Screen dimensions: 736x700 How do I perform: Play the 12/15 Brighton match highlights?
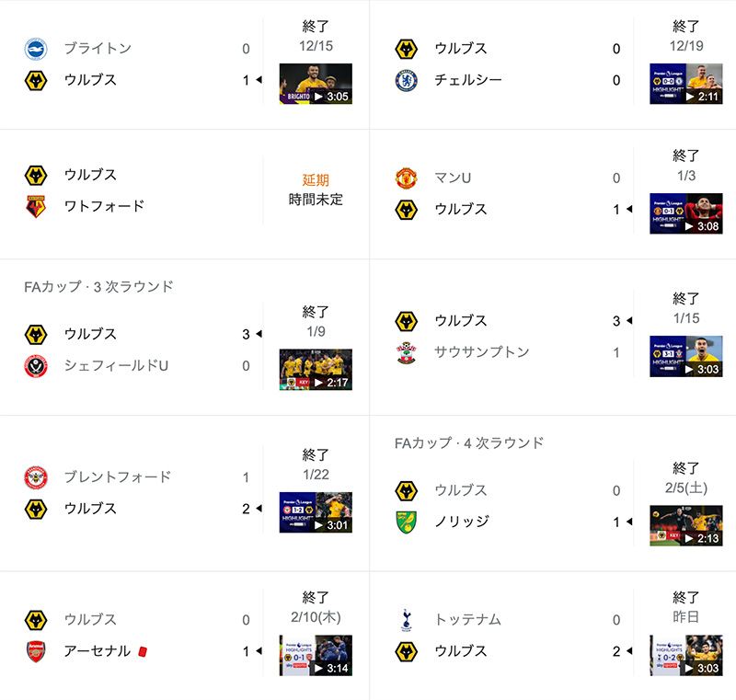pos(316,84)
